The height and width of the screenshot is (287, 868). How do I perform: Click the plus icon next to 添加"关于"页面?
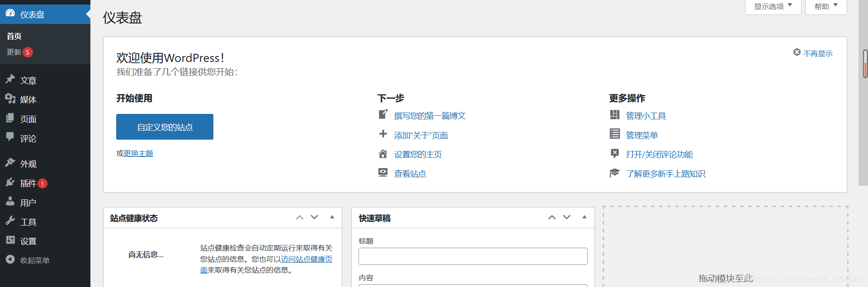point(383,134)
